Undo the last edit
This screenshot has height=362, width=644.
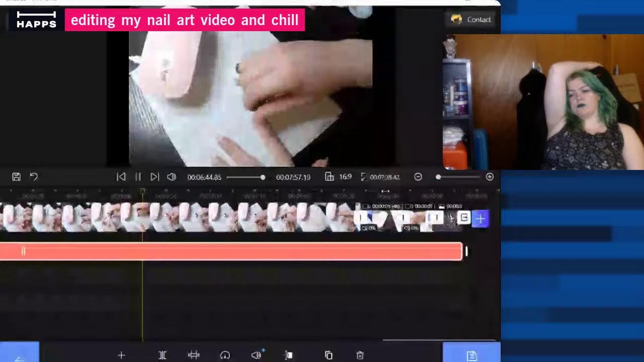[x=34, y=177]
